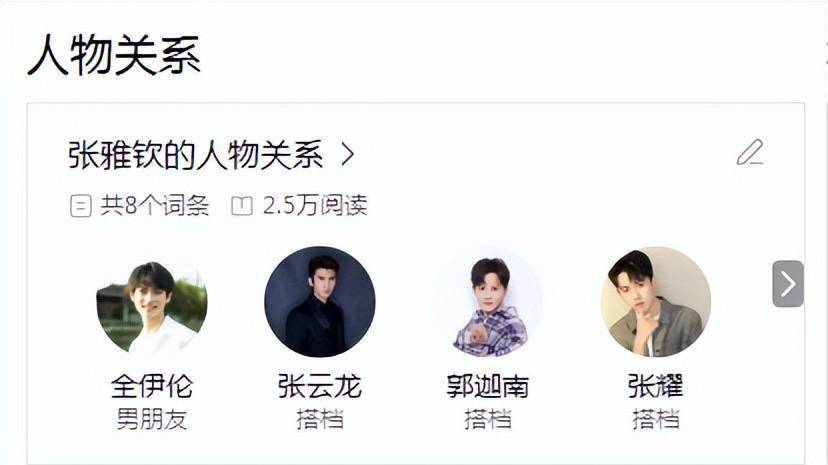Click the book reading count icon
The height and width of the screenshot is (465, 828).
pyautogui.click(x=242, y=205)
